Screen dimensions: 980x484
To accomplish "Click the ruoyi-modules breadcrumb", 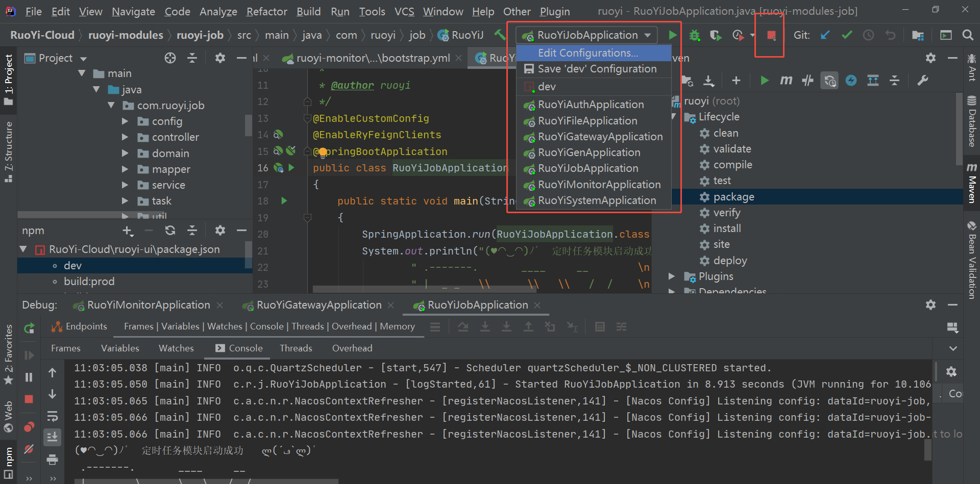I will click(126, 35).
